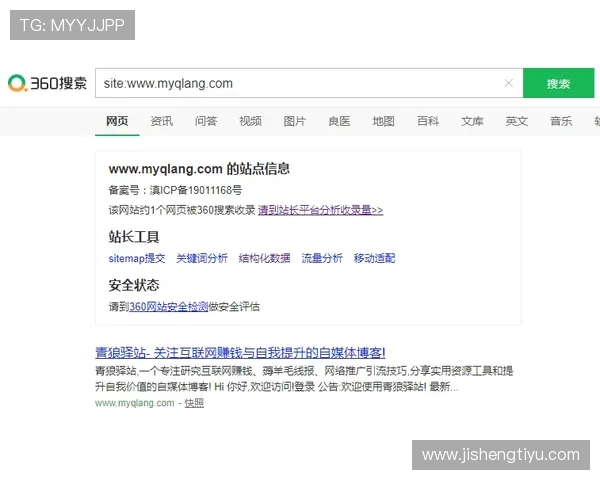Focus the search field containing site:www.myqlang.com

click(x=309, y=83)
